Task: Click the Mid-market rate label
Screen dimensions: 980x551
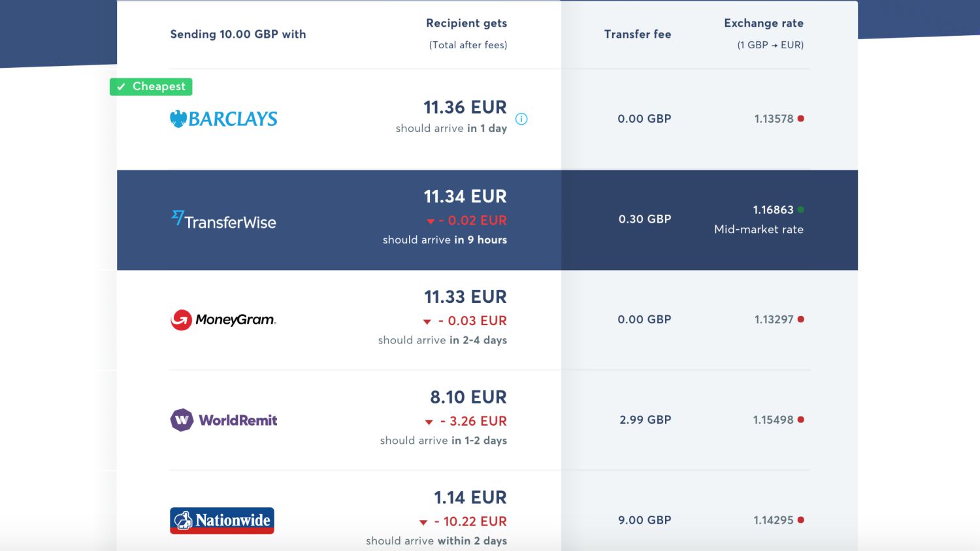Action: point(759,229)
